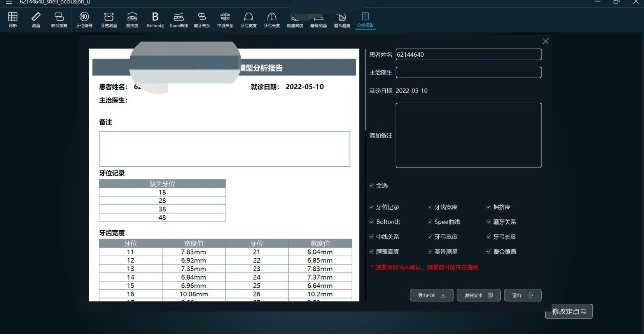This screenshot has height=334, width=644.
Task: Close the report dialog with the X
Action: pos(546,41)
